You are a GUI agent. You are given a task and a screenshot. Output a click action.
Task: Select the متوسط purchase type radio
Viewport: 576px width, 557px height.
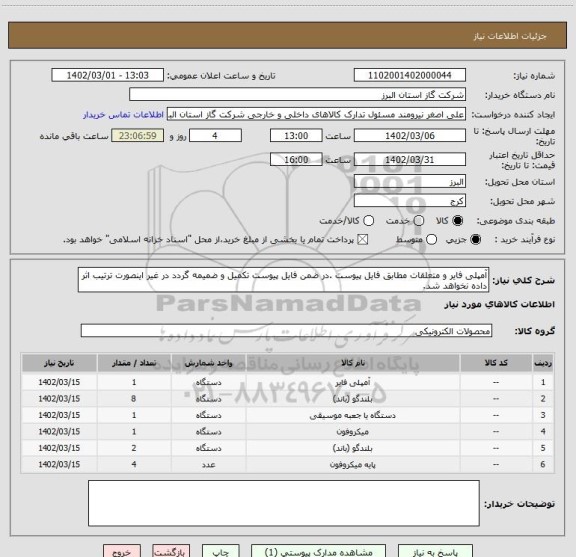pos(431,240)
